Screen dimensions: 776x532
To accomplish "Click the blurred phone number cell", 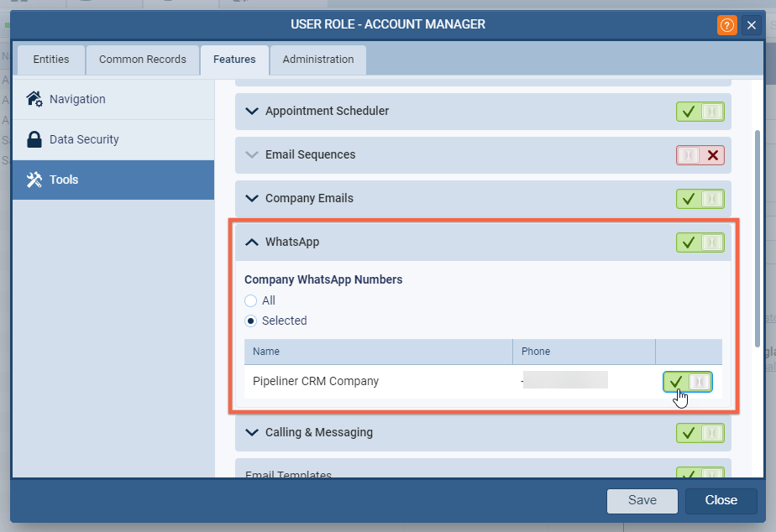I will click(x=564, y=380).
